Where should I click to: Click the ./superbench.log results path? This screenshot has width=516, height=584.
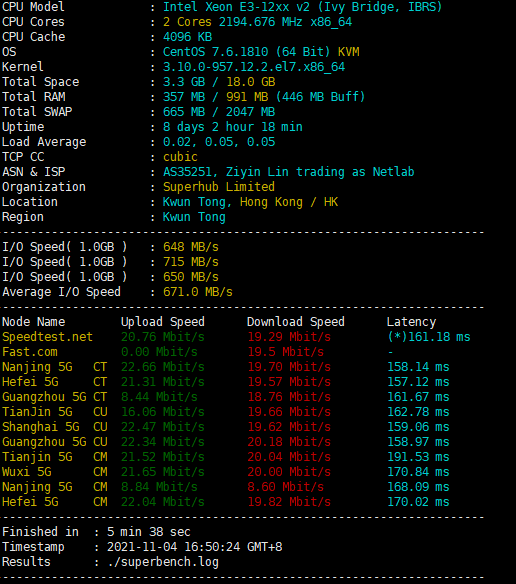(163, 562)
